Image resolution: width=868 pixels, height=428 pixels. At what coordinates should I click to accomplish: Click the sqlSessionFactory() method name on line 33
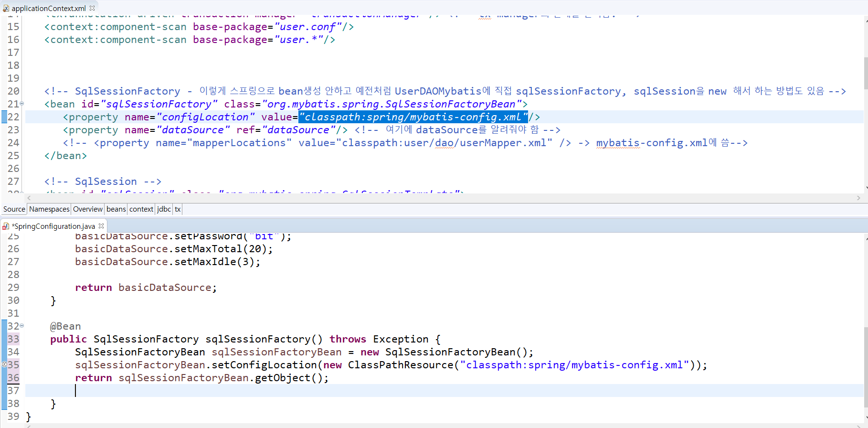(x=264, y=339)
